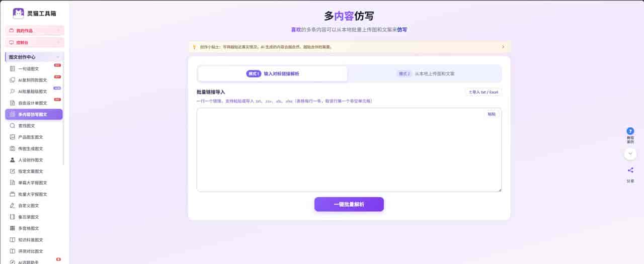
Task: Collapse the 图文创作中心 section
Action: point(35,57)
